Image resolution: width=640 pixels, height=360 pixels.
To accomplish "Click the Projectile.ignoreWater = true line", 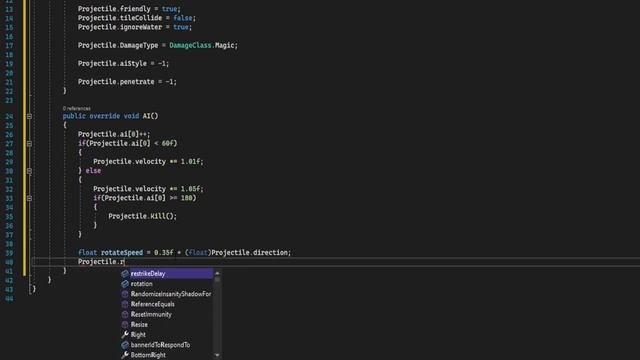I will (135, 27).
